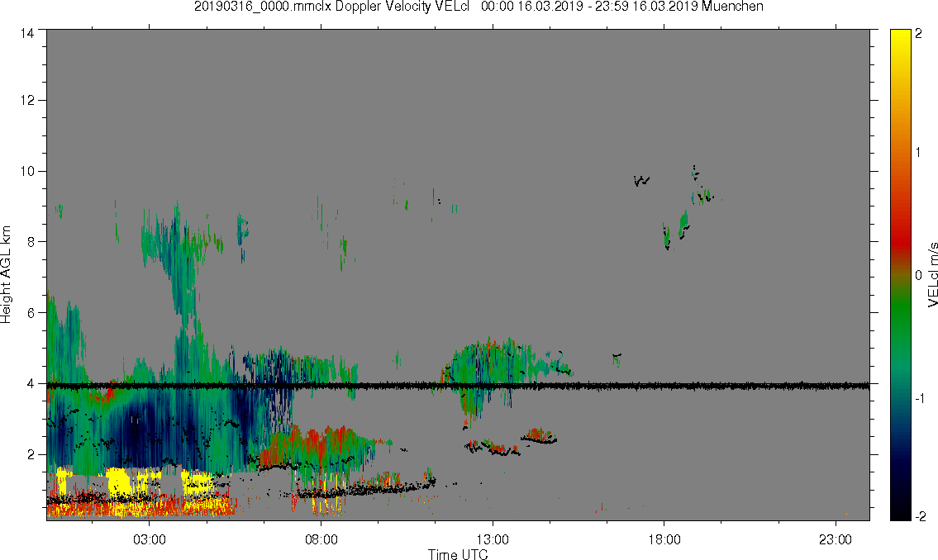Click the colorbar value label 1
The height and width of the screenshot is (560, 938).
(919, 153)
